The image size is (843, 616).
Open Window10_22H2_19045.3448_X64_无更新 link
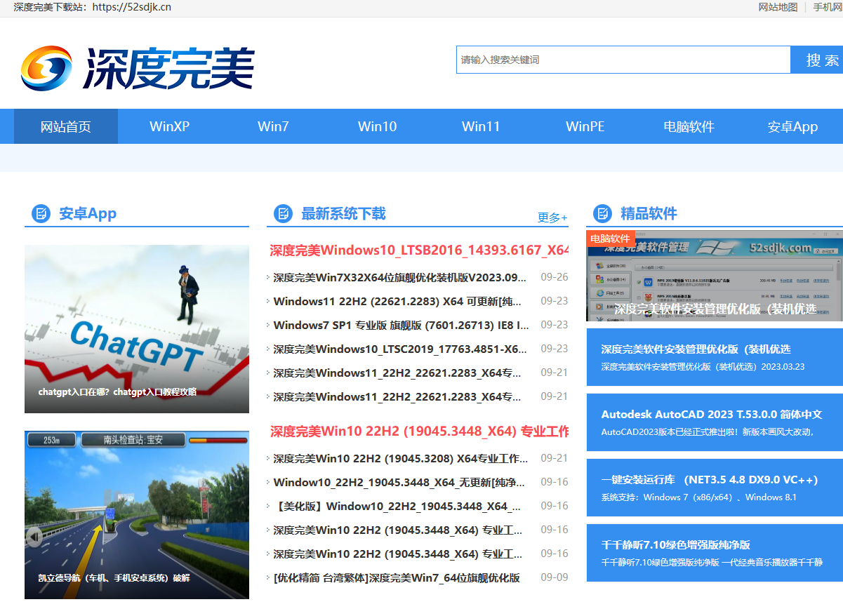coord(399,482)
